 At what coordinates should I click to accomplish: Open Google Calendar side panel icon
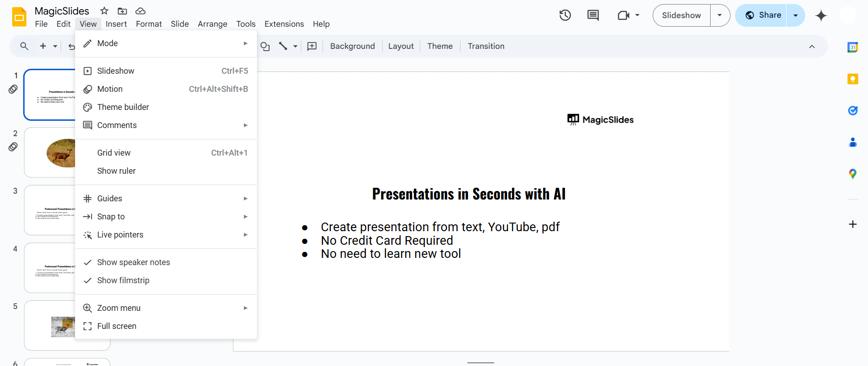tap(852, 47)
